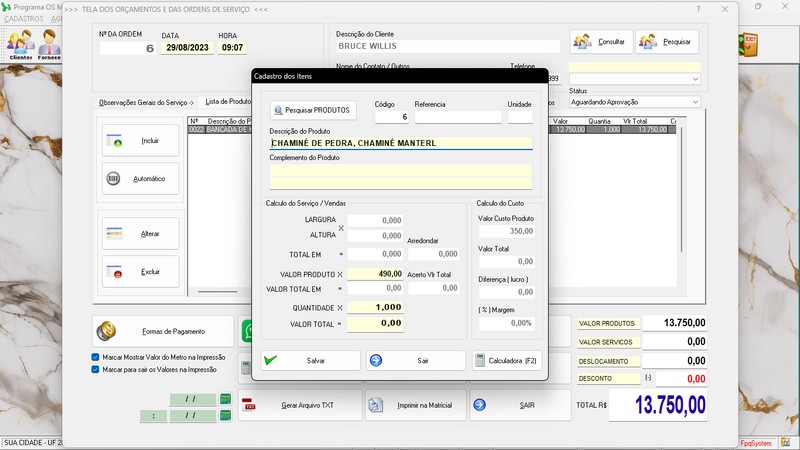
Task: Open the CADASTROS menu
Action: pyautogui.click(x=24, y=19)
